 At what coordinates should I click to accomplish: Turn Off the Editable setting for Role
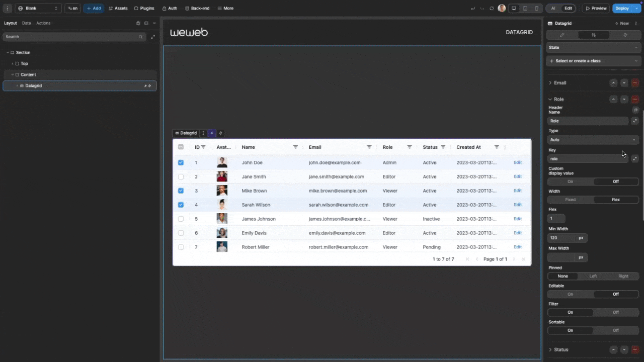coord(615,294)
